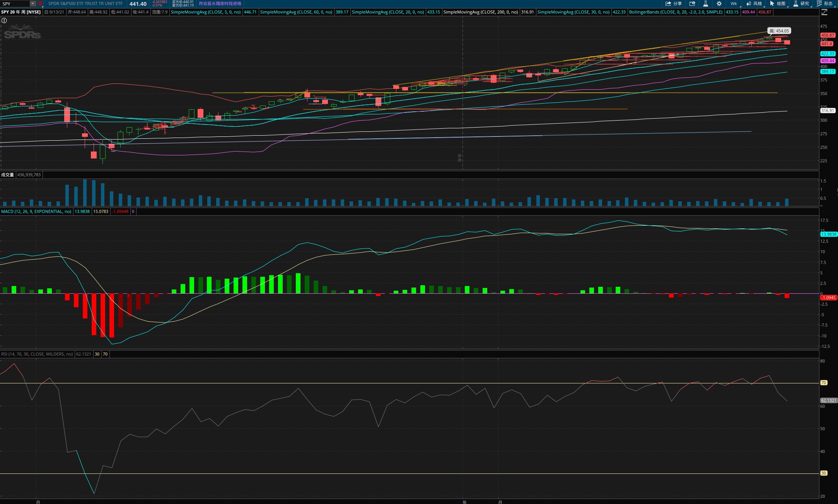Open the 研究 studies menu
Viewport: 838px width, 504px height.
point(801,3)
